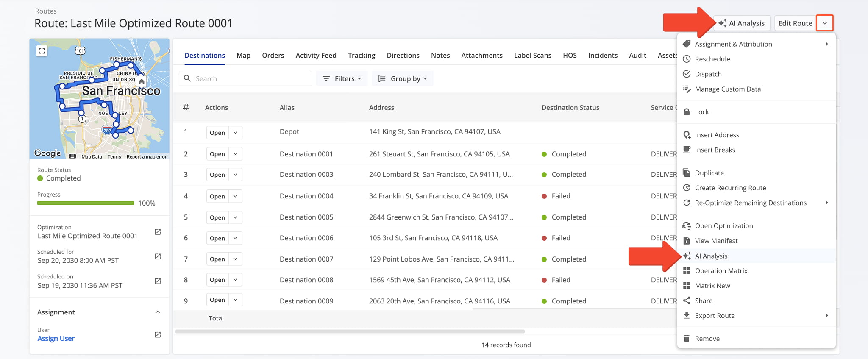Click the Open Optimization icon

pyautogui.click(x=687, y=226)
